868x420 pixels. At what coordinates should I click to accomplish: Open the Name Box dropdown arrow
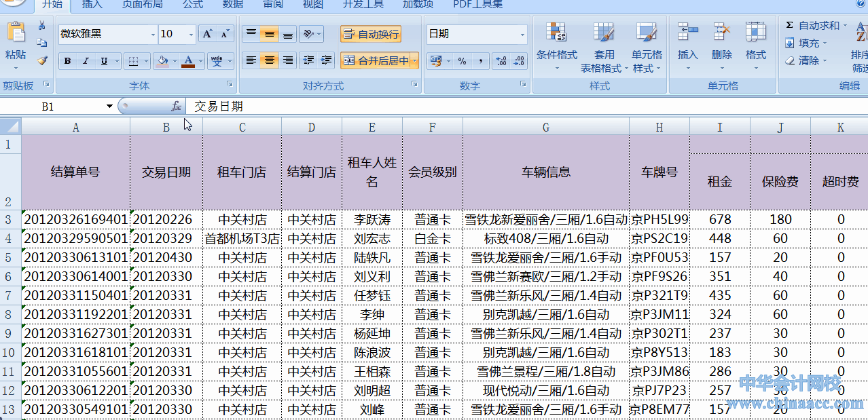[109, 107]
